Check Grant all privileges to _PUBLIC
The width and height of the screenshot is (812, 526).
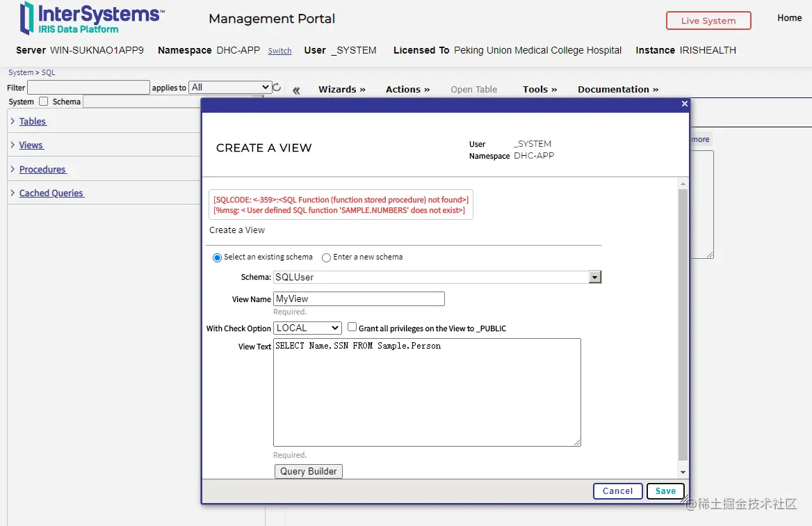[x=352, y=327]
